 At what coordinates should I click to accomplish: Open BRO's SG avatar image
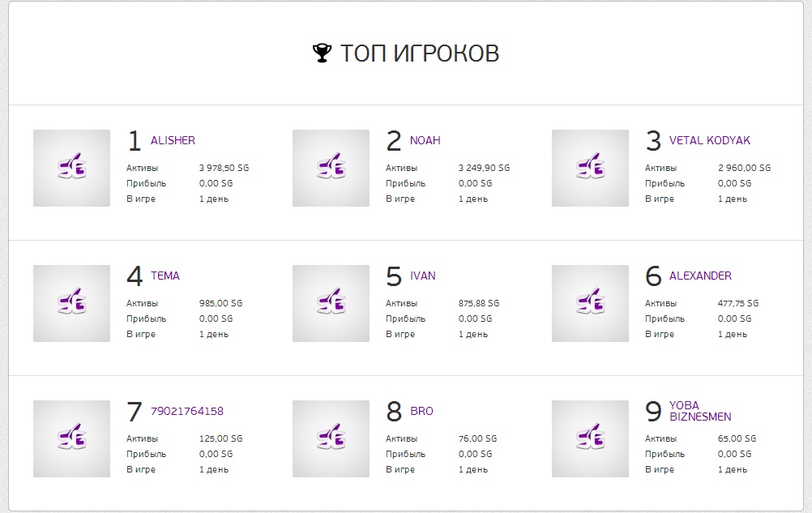click(x=331, y=439)
